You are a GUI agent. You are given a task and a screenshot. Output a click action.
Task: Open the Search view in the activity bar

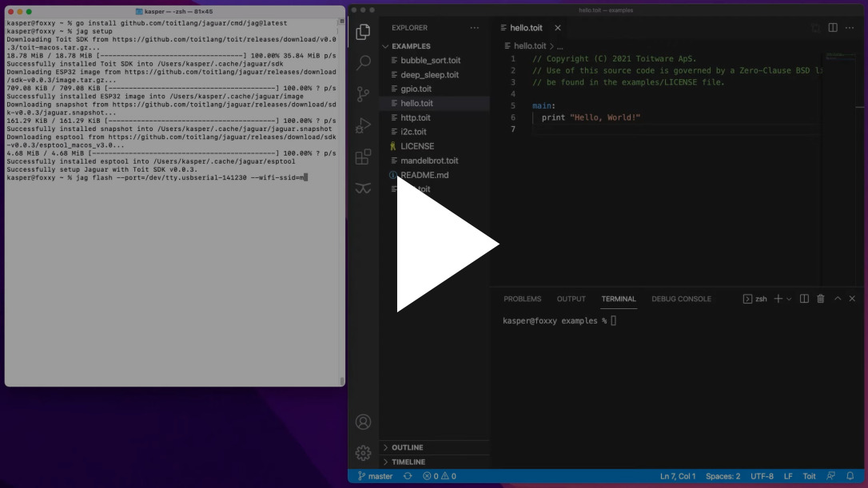363,63
